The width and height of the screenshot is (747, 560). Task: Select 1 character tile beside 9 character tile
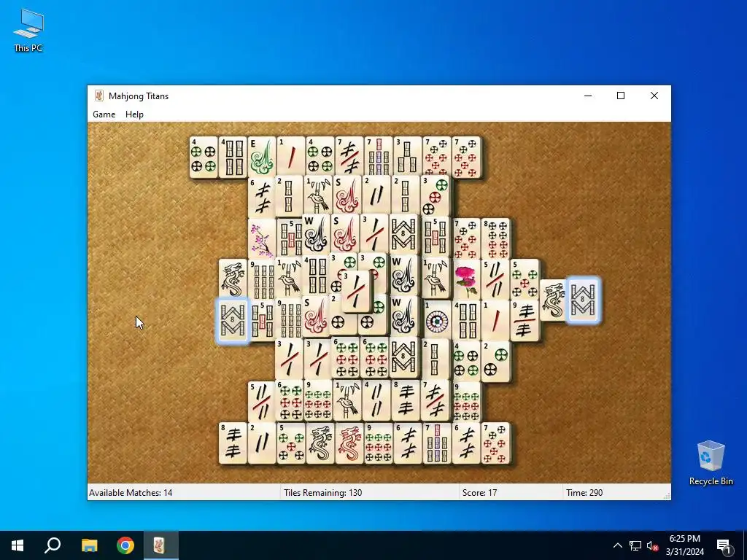point(495,321)
